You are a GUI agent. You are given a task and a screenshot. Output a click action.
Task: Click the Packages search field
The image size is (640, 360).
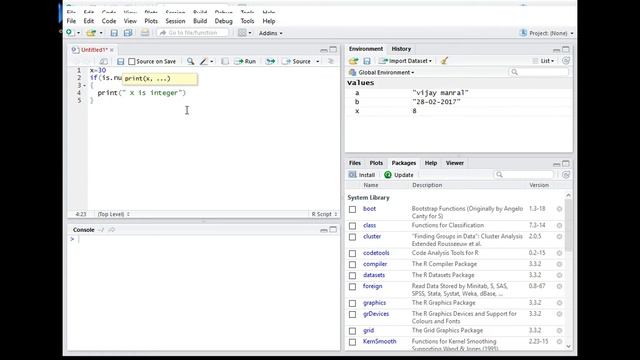[x=524, y=175]
